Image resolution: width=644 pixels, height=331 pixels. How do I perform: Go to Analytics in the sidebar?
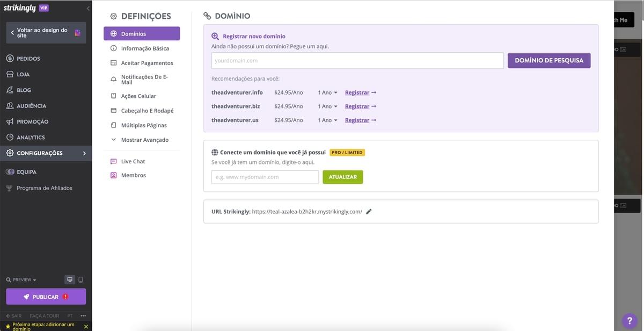pyautogui.click(x=31, y=138)
